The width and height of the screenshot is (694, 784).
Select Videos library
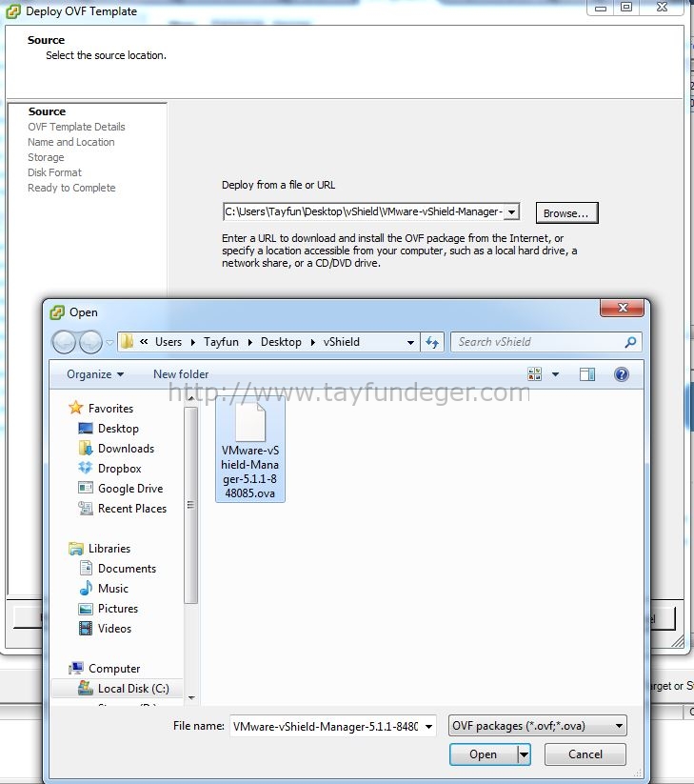click(x=114, y=629)
